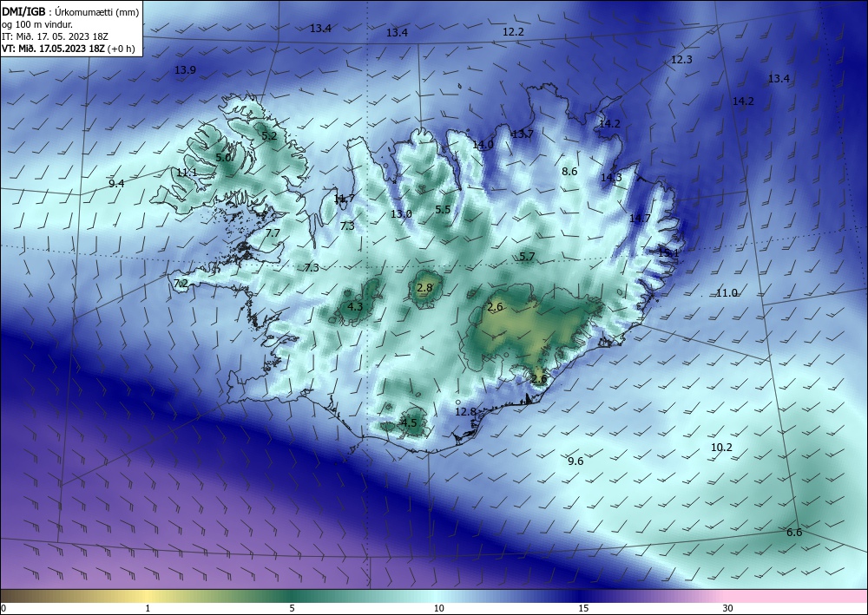Click the 15.1 value on the east coast

pos(668,252)
